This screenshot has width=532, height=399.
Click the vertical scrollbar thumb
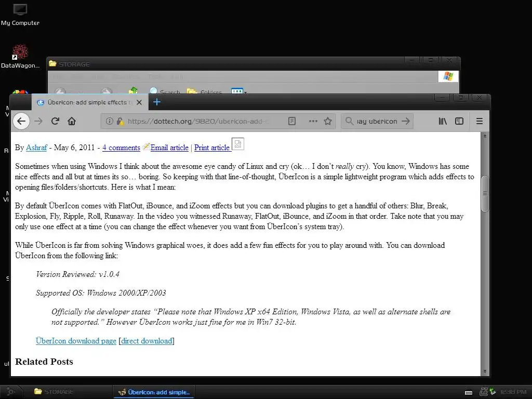coord(485,194)
